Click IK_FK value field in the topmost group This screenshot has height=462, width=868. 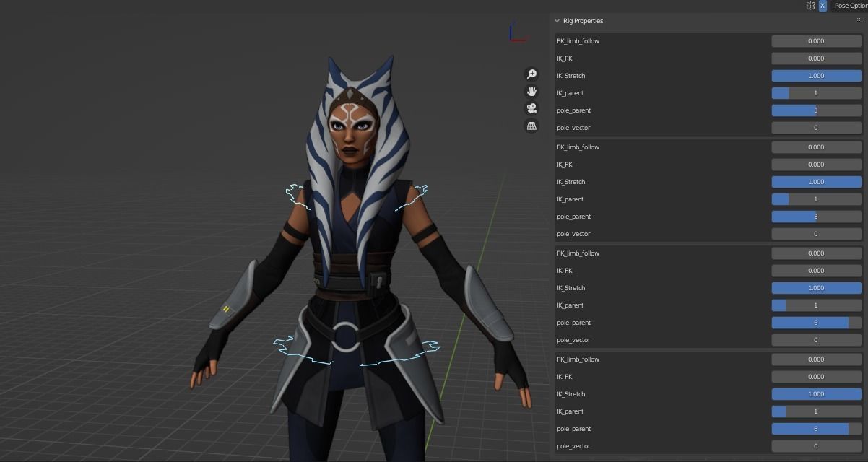[x=816, y=58]
